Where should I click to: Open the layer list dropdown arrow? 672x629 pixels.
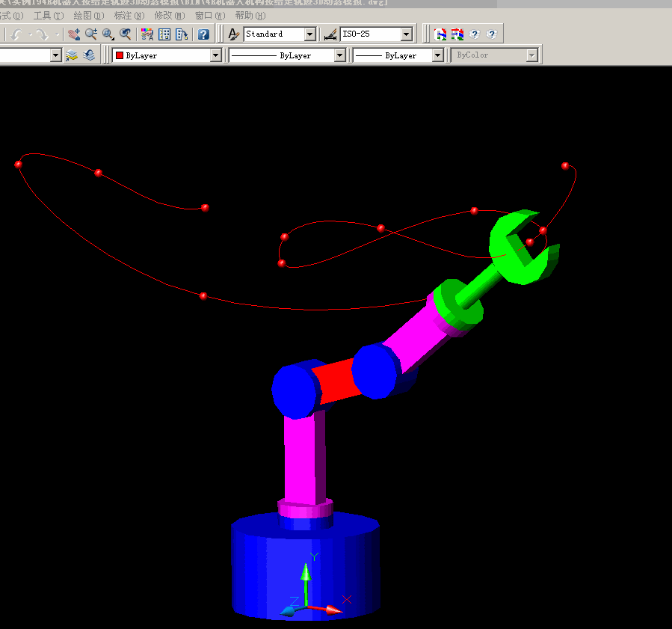click(56, 55)
